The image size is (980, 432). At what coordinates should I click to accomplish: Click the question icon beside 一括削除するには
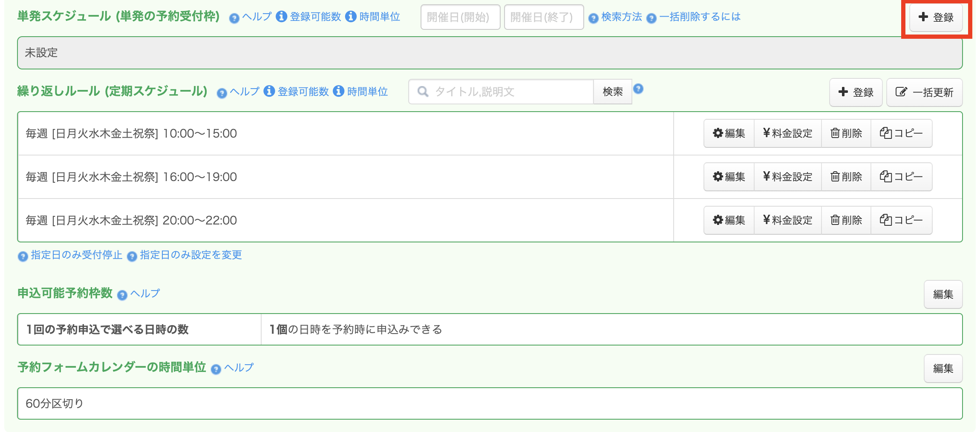(x=651, y=18)
